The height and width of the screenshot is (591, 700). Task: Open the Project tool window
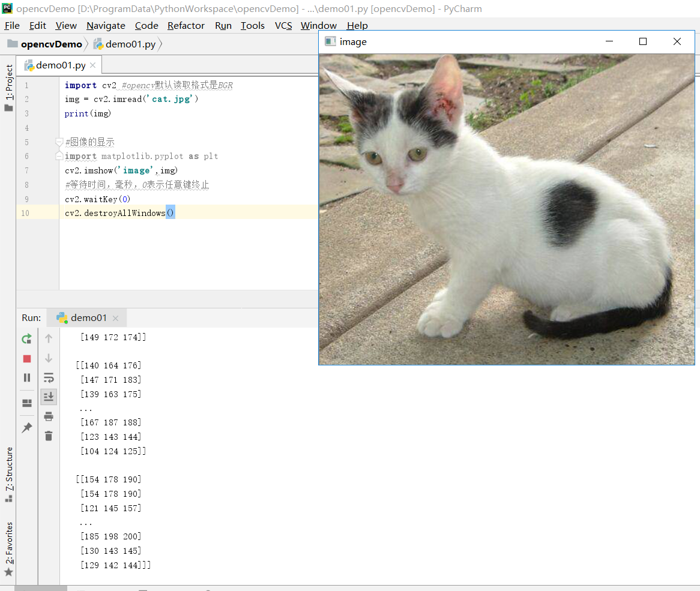[8, 88]
